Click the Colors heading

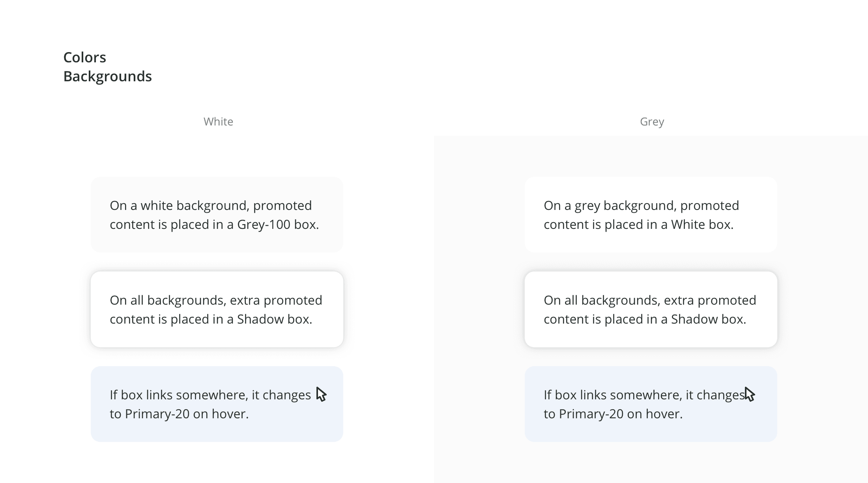[84, 58]
